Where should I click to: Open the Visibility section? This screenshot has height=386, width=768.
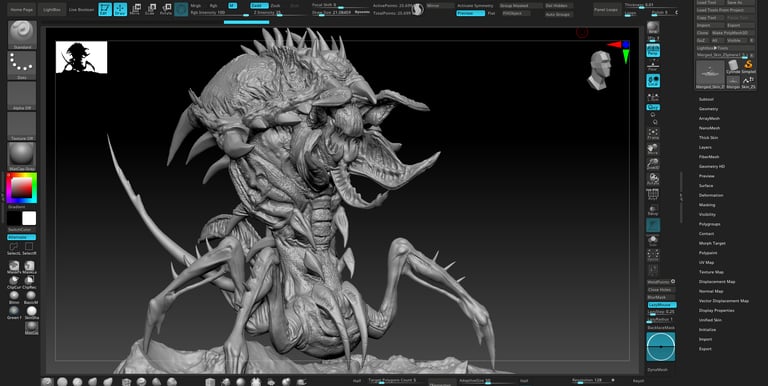point(707,214)
